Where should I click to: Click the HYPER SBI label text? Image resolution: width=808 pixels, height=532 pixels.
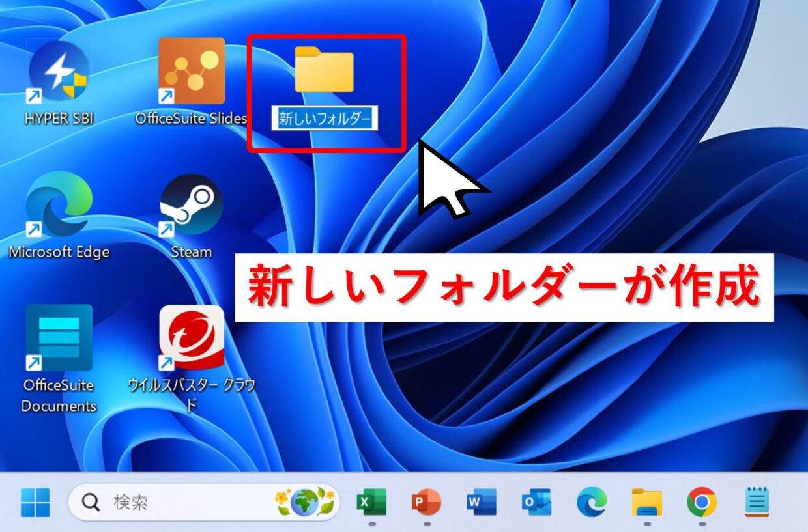(59, 119)
